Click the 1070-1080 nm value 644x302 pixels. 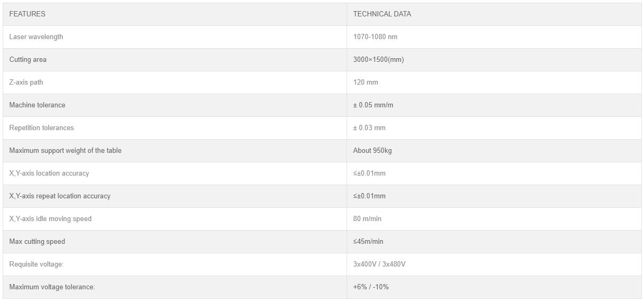(375, 37)
